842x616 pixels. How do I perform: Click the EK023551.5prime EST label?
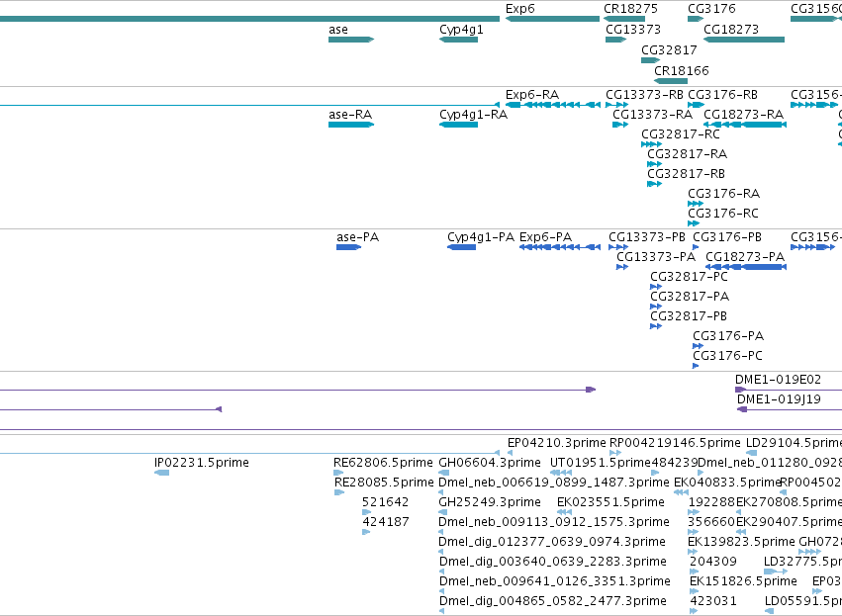coord(611,502)
